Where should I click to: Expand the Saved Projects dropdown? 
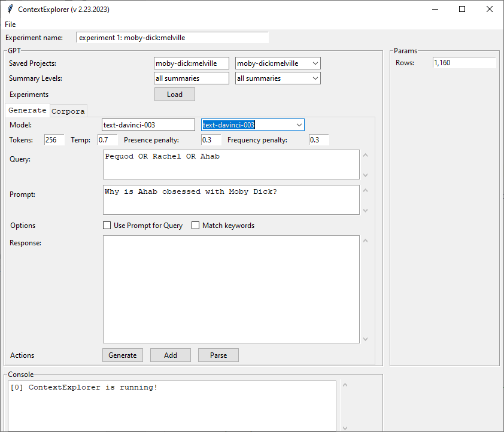coord(315,63)
